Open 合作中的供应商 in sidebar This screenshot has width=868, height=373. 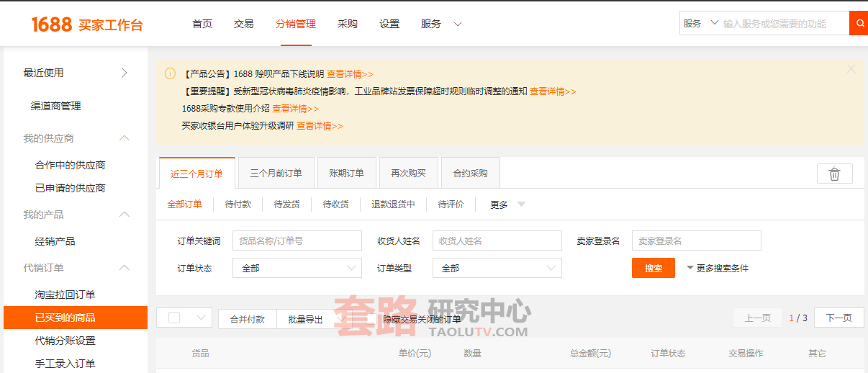(71, 165)
